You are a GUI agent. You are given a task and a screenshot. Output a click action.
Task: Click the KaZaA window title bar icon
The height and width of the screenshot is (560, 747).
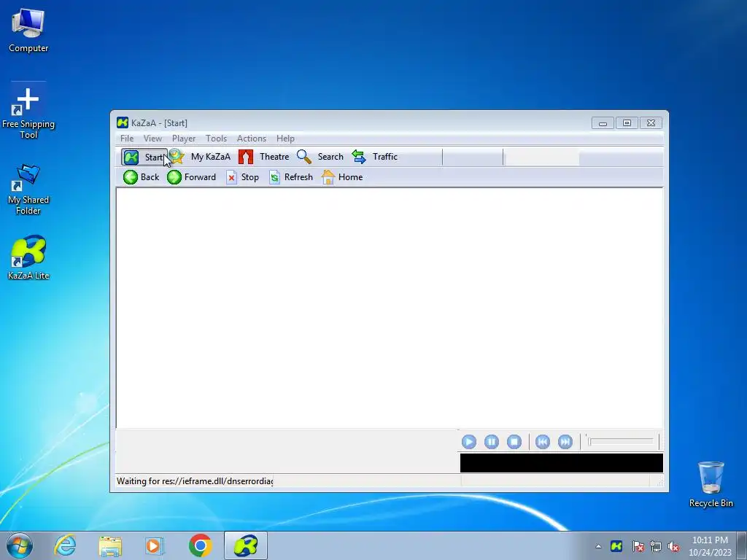[123, 122]
